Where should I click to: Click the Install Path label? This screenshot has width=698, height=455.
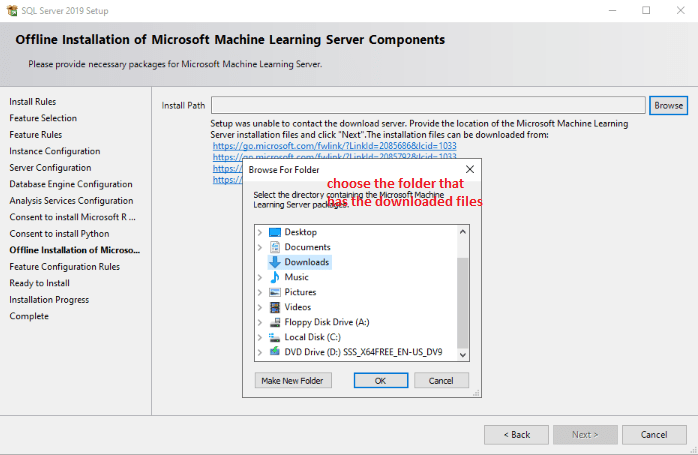(183, 106)
